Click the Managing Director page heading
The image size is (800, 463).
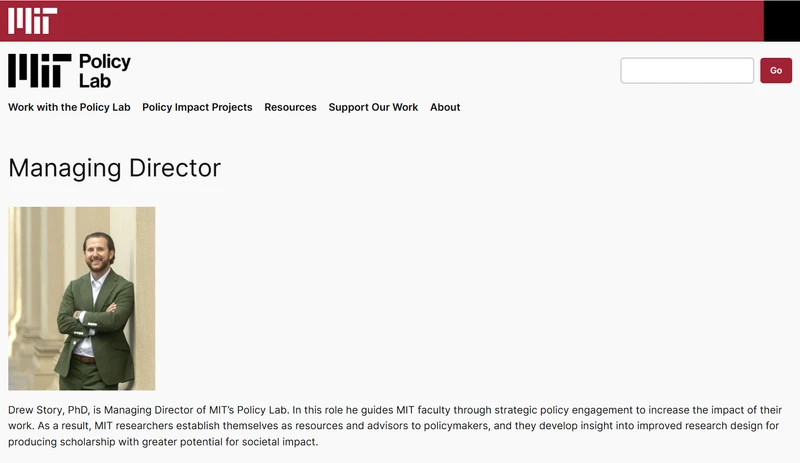[x=114, y=167]
